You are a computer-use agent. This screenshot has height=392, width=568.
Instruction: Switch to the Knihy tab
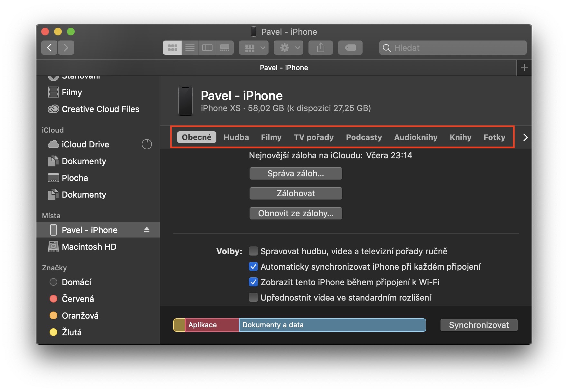click(x=461, y=137)
